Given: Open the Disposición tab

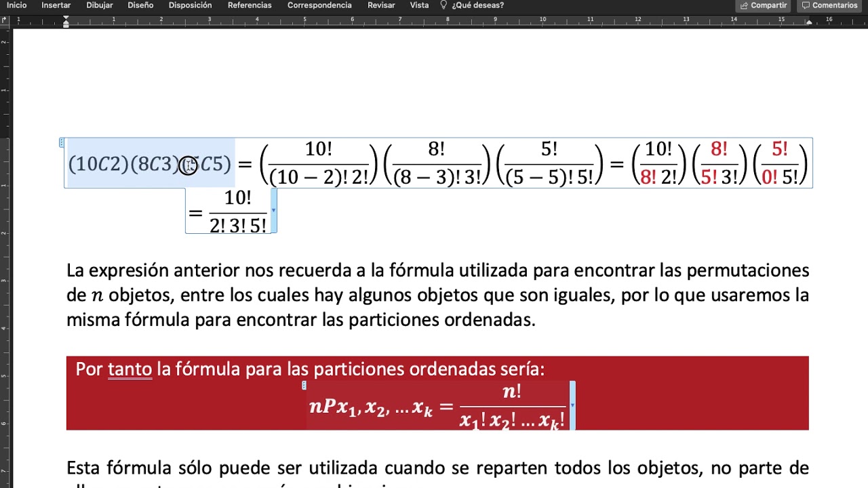Looking at the screenshot, I should (190, 5).
